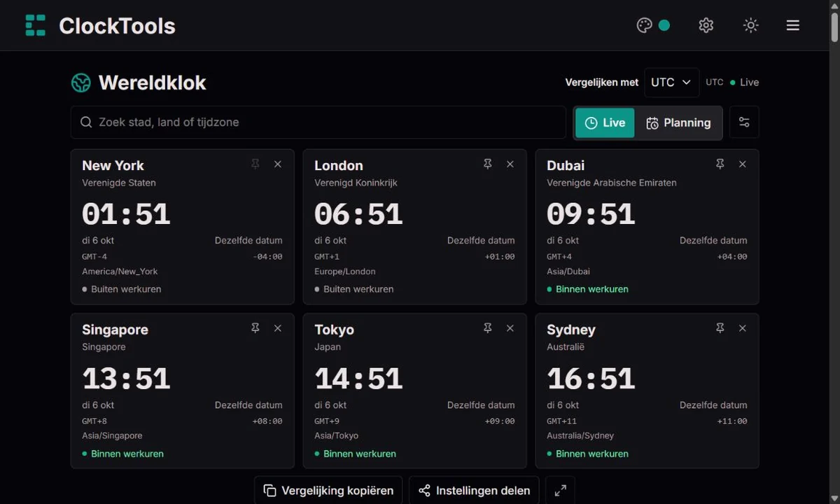Remove the Singapore clock card
Viewport: 840px width, 504px height.
click(x=278, y=328)
